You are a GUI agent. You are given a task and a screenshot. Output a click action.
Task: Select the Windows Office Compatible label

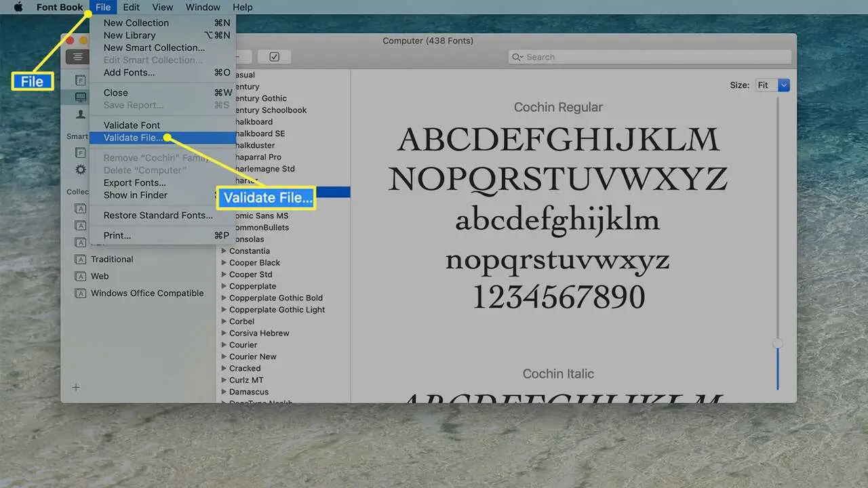147,293
